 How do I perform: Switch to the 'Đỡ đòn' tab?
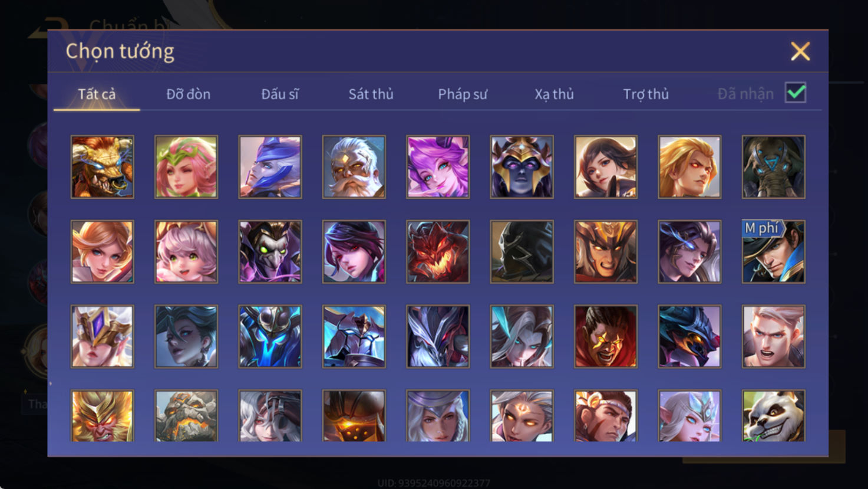[x=188, y=94]
